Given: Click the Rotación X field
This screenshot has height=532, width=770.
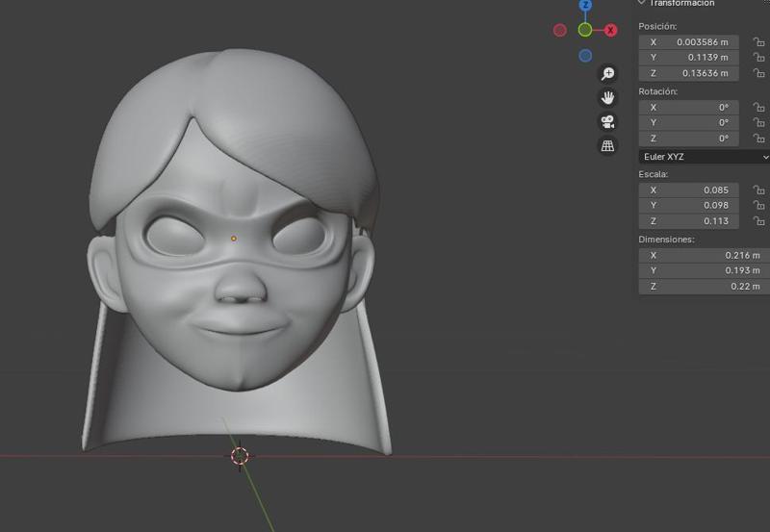Looking at the screenshot, I should coord(689,108).
